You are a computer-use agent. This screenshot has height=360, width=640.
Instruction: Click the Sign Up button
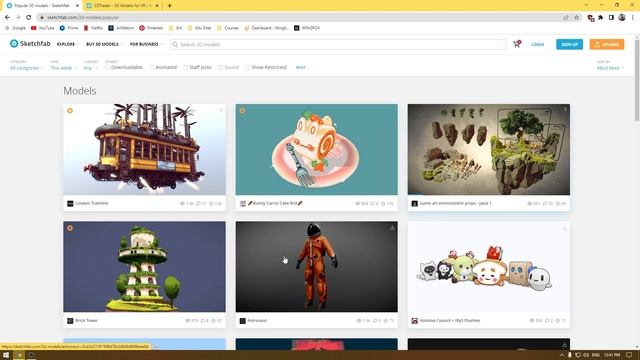(569, 44)
